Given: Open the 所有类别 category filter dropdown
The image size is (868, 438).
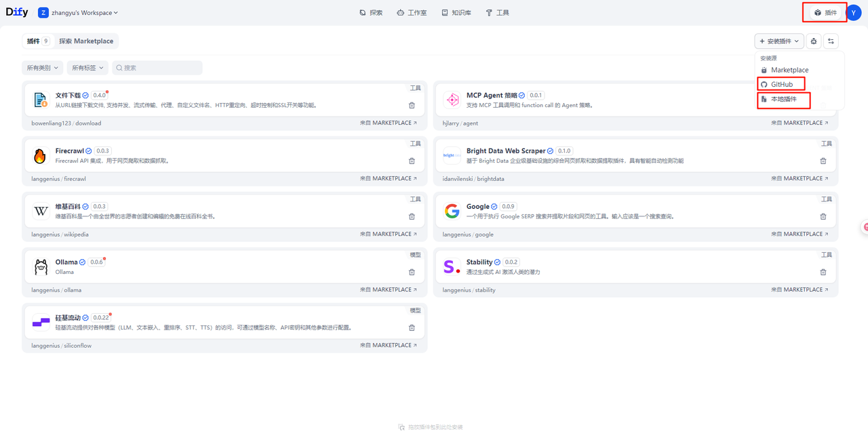Looking at the screenshot, I should click(x=42, y=68).
